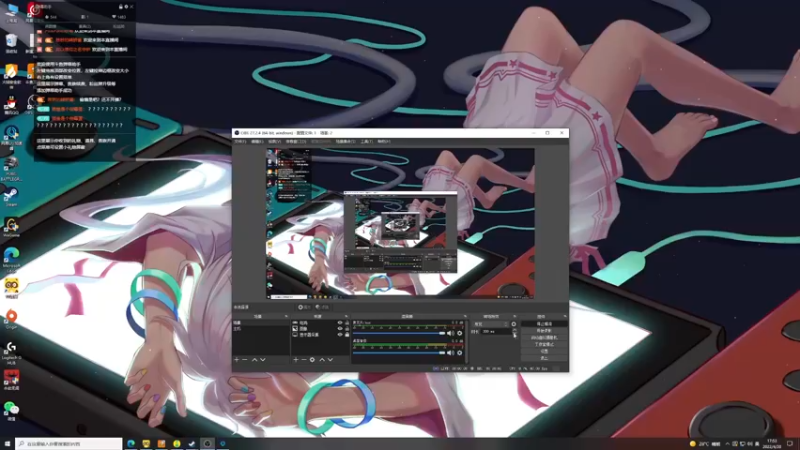
Task: Click Windows taskbar search box
Action: [x=69, y=444]
